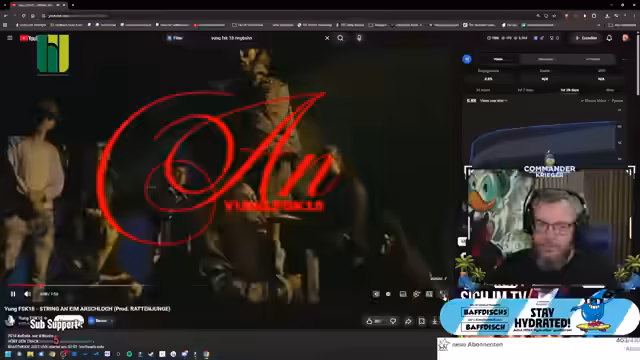Clear the search query with the X

click(327, 38)
